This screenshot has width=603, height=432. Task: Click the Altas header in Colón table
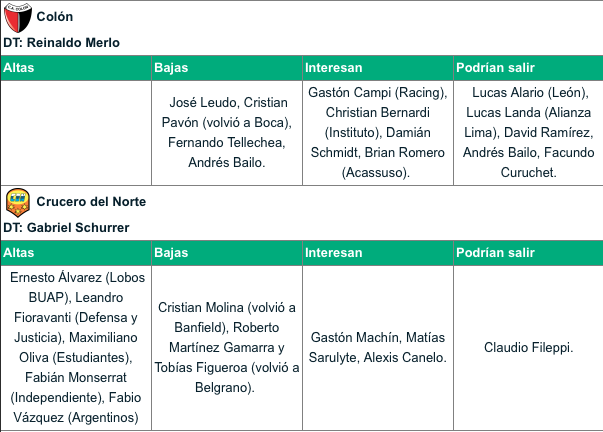click(x=76, y=68)
